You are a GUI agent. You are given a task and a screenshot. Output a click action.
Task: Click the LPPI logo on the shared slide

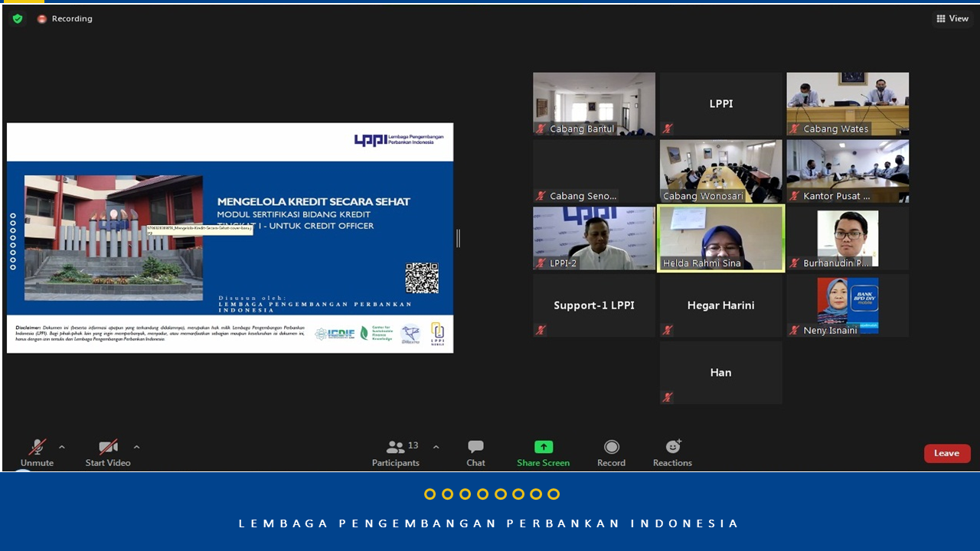pyautogui.click(x=399, y=140)
